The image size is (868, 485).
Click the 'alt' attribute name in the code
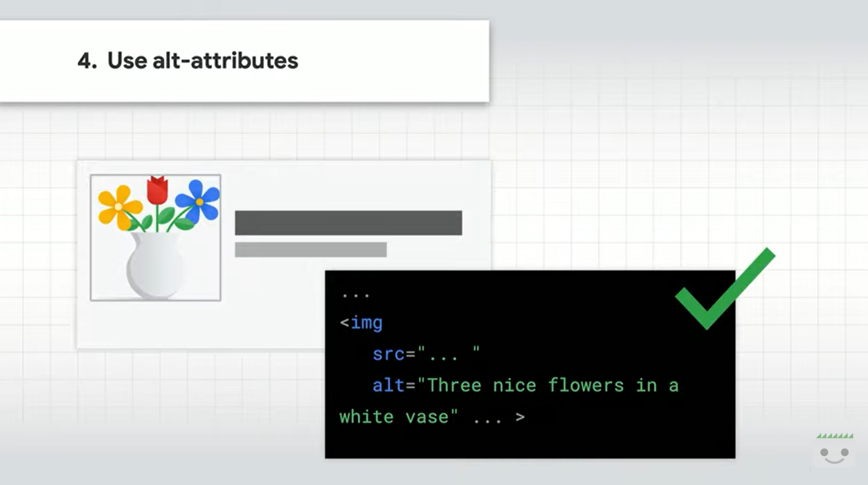(388, 385)
